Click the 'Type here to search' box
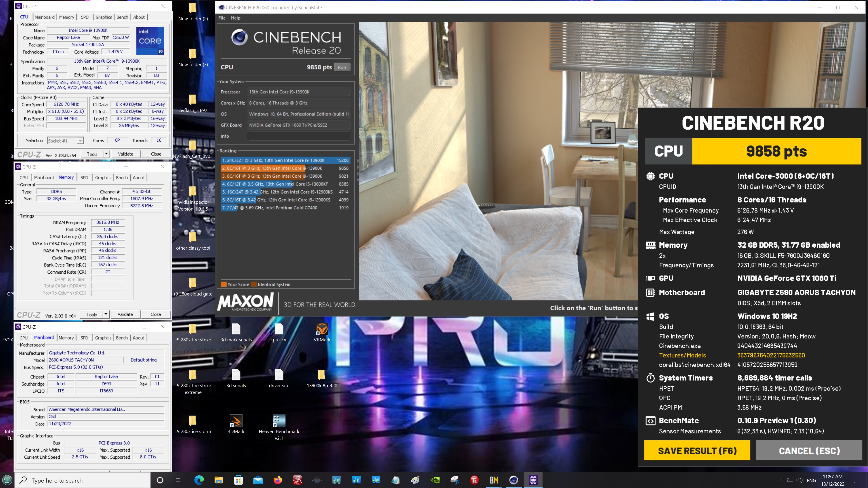The image size is (868, 488). click(83, 480)
